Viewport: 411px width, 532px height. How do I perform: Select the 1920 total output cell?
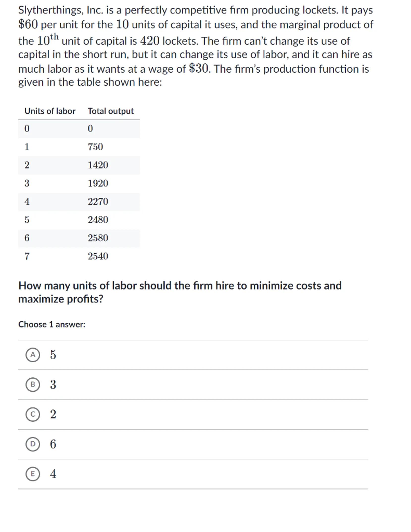click(x=98, y=183)
